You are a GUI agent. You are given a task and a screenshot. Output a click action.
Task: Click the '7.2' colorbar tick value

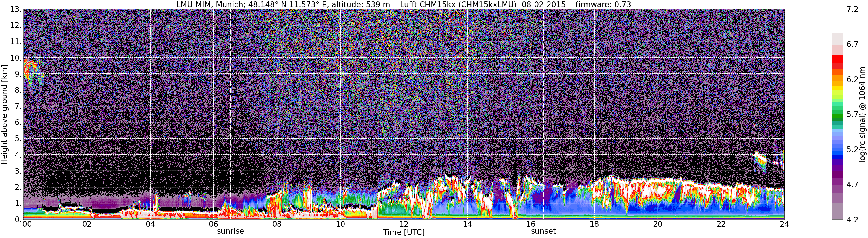coord(852,10)
